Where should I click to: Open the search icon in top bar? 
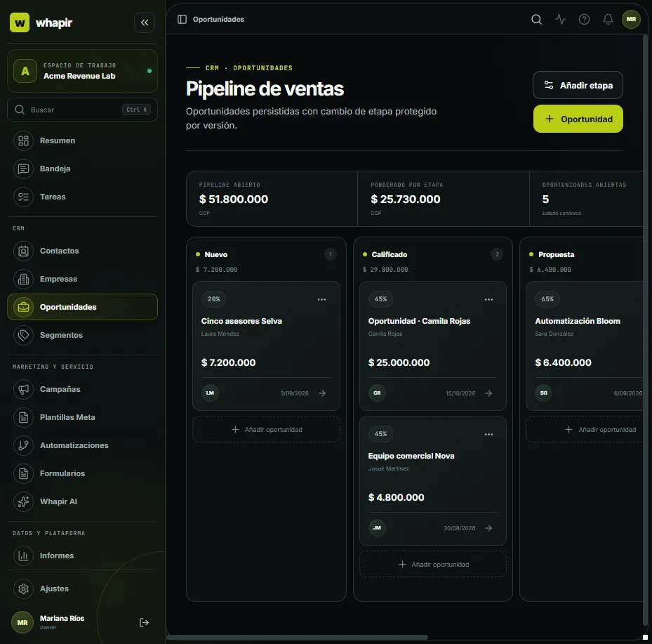tap(536, 20)
